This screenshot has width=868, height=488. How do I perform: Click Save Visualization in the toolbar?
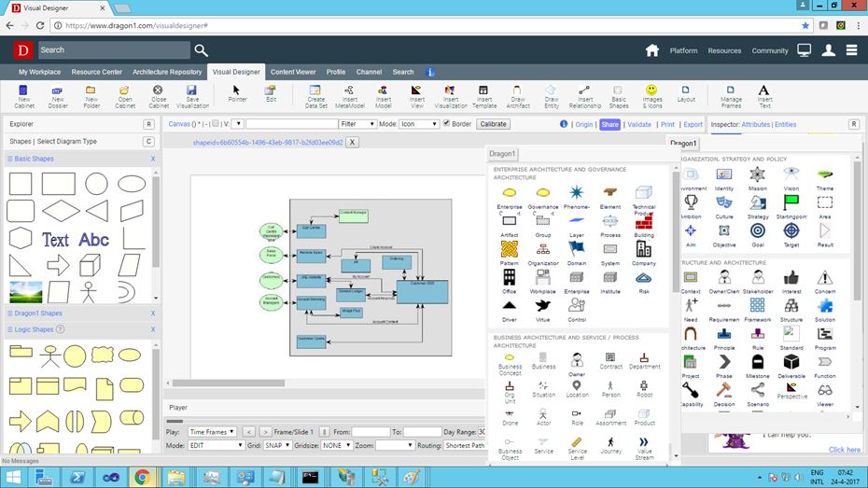tap(192, 95)
